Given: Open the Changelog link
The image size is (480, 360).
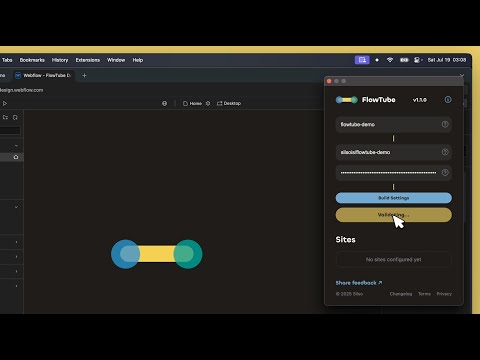Looking at the screenshot, I should (401, 294).
